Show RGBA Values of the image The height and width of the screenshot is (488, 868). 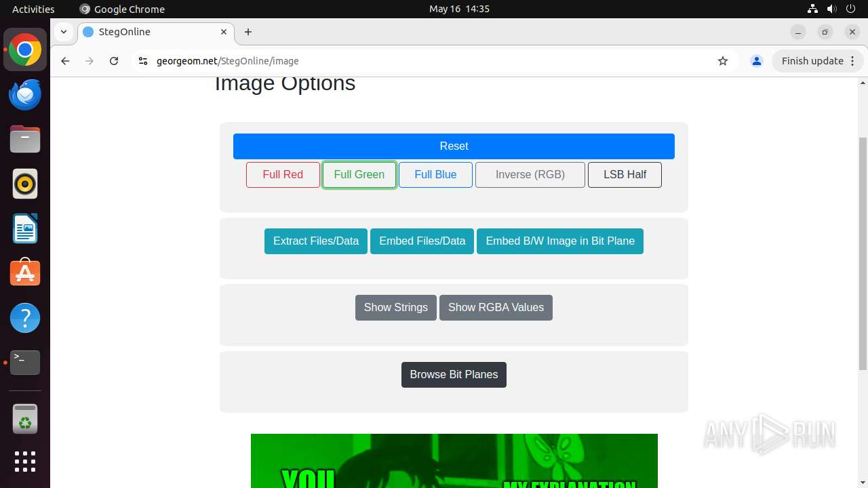(x=496, y=308)
